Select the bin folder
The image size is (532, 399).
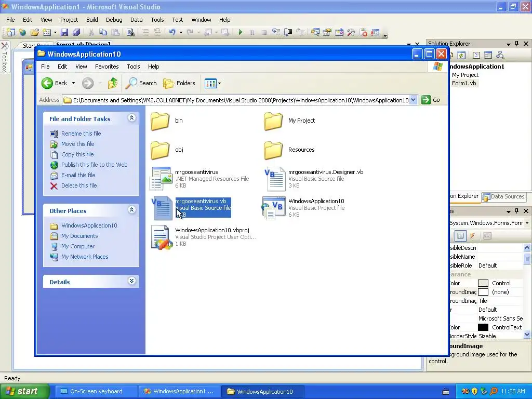tap(167, 121)
